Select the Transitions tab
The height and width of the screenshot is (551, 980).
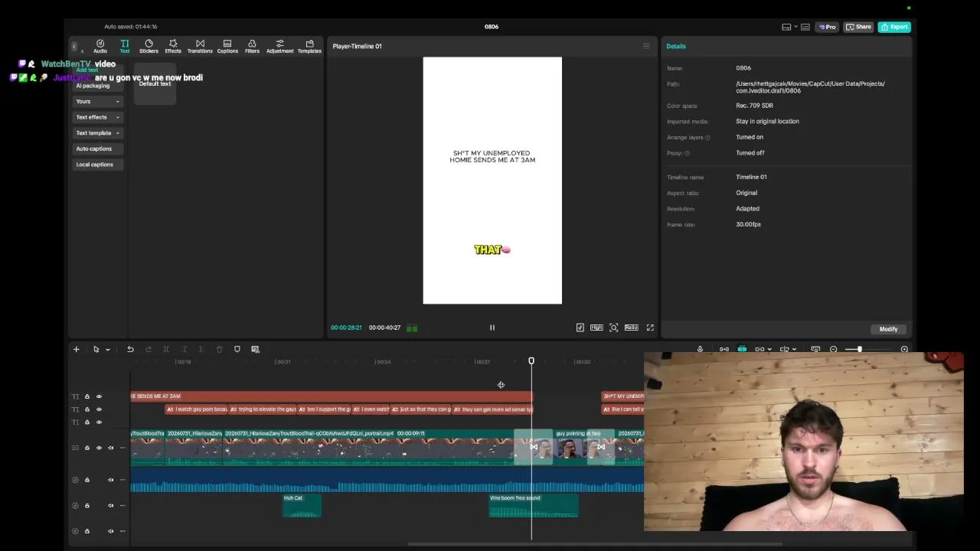(x=200, y=46)
